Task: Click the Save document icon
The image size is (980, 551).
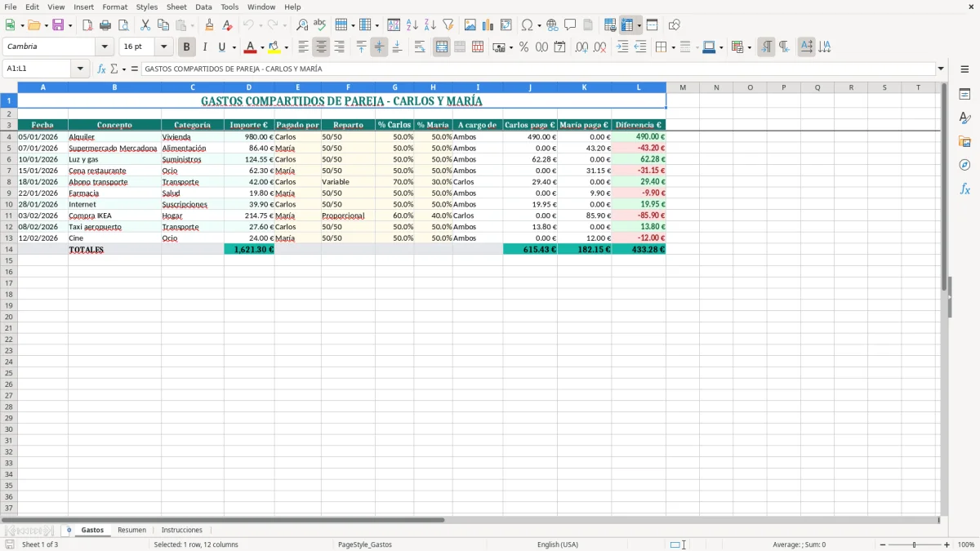Action: 58,25
